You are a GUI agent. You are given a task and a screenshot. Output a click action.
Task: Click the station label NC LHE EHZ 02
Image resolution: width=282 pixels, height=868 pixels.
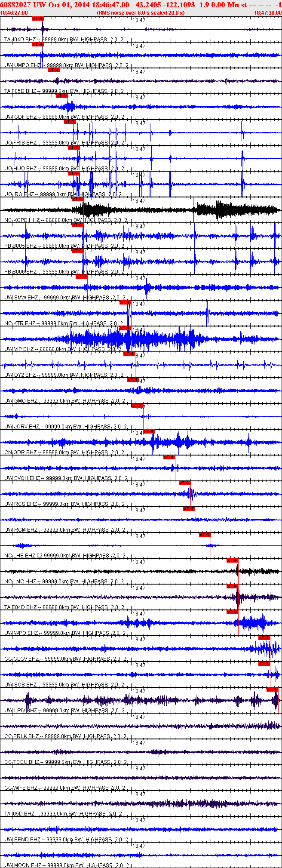click(24, 556)
